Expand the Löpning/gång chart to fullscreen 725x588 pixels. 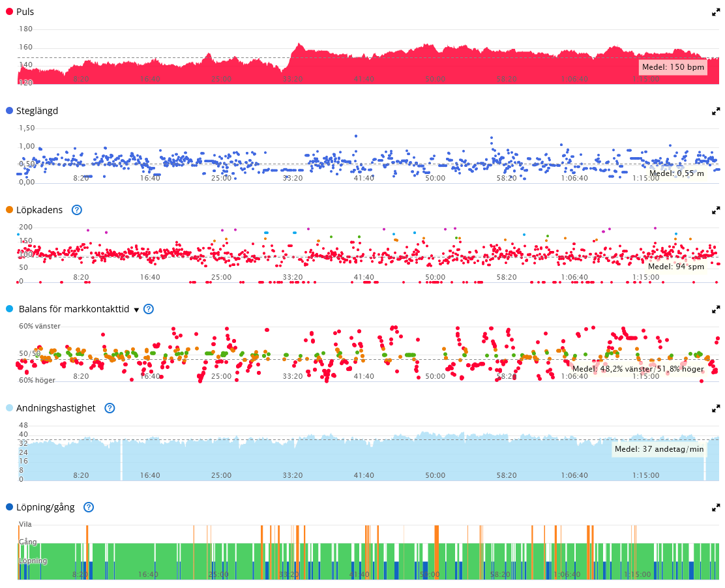click(x=716, y=508)
